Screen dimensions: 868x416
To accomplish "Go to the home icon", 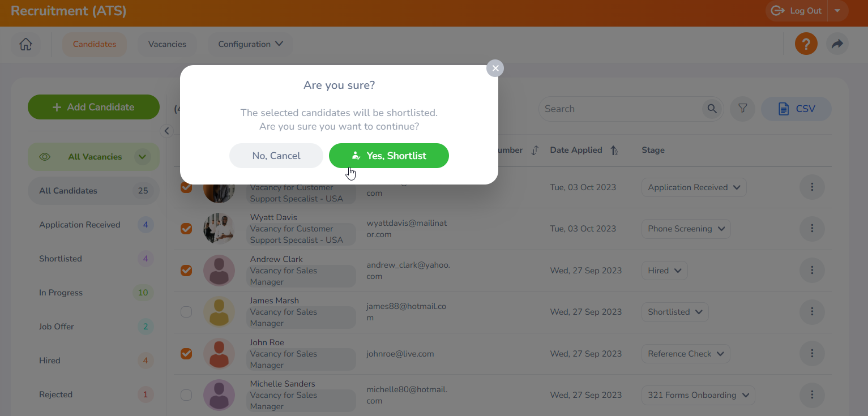I will coord(25,44).
